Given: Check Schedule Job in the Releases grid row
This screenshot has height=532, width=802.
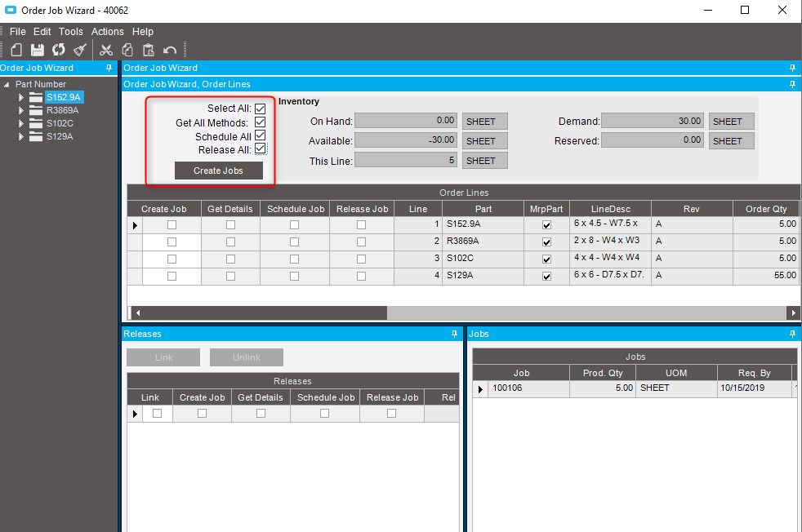Looking at the screenshot, I should 324,414.
